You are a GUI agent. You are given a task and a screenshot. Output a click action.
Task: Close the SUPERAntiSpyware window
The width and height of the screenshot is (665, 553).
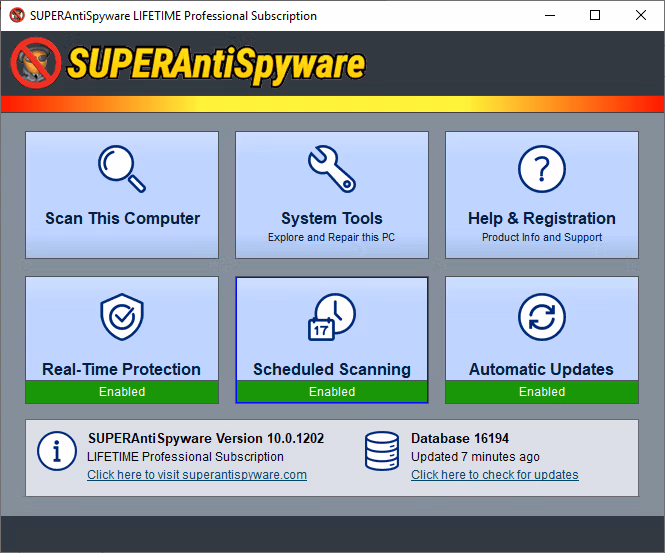tap(641, 15)
